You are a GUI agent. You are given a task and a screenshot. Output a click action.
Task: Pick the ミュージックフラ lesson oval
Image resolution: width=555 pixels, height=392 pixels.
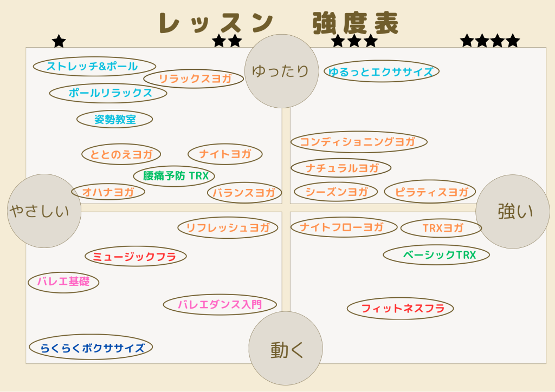[x=135, y=257]
